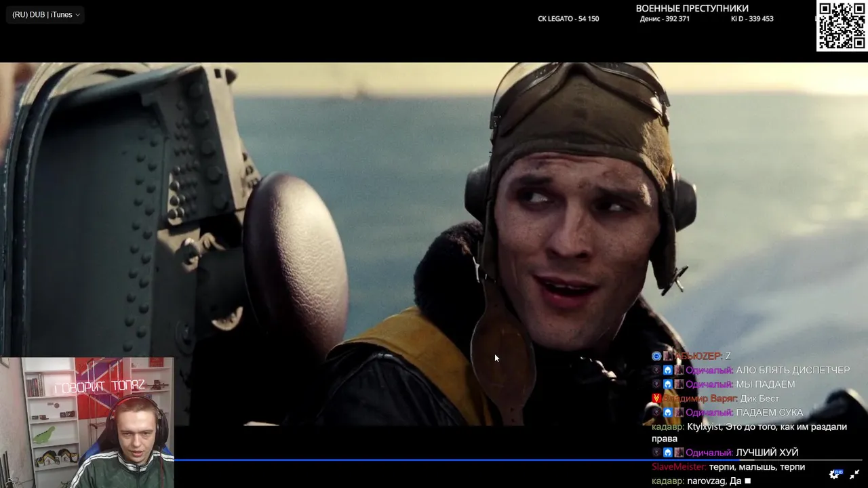Image resolution: width=868 pixels, height=488 pixels.
Task: Click the QR code image
Action: coord(841,26)
